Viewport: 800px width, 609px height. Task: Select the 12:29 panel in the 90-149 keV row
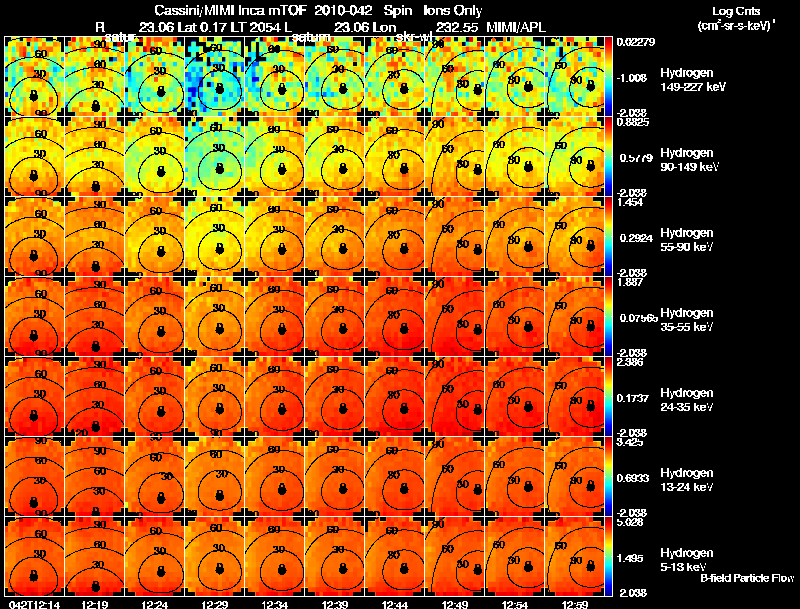[x=215, y=157]
